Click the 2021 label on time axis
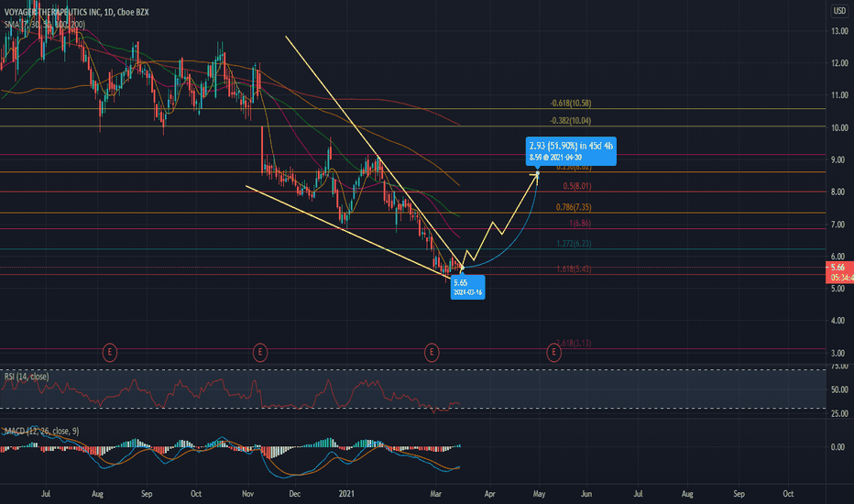 tap(346, 494)
